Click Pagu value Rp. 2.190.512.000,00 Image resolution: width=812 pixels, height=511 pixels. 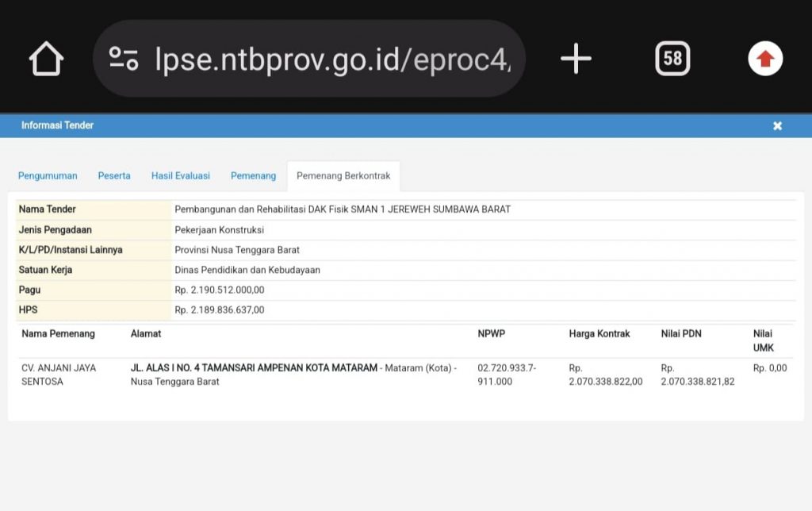coord(219,290)
